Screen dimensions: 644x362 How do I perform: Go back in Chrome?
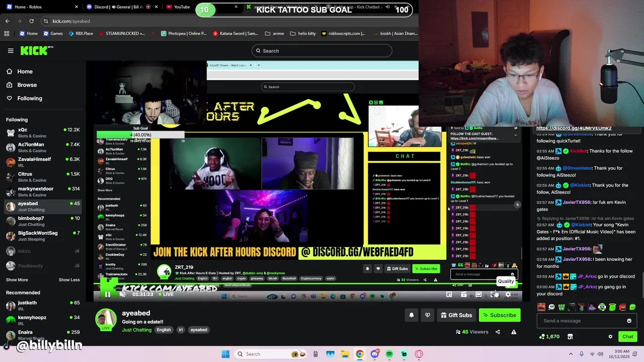pyautogui.click(x=7, y=21)
